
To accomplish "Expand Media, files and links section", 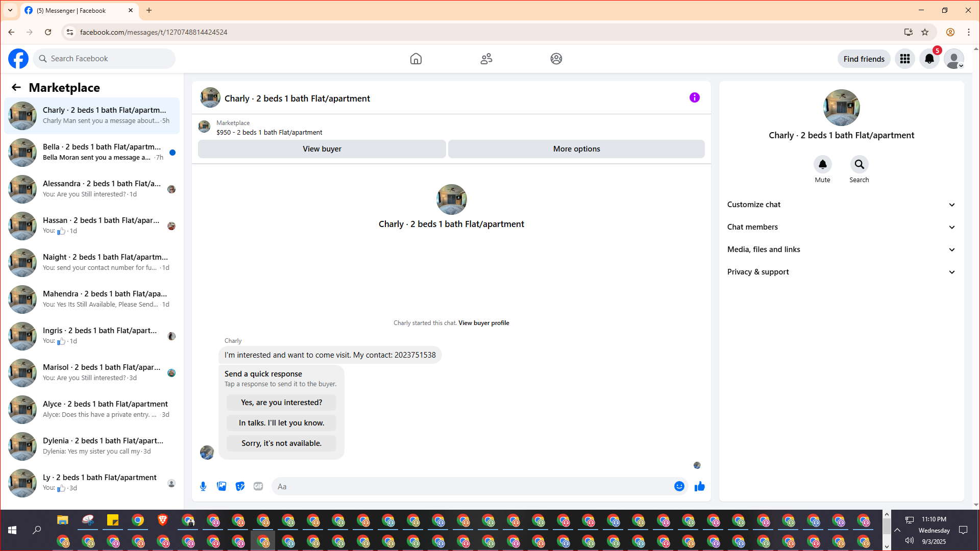I will coord(841,249).
